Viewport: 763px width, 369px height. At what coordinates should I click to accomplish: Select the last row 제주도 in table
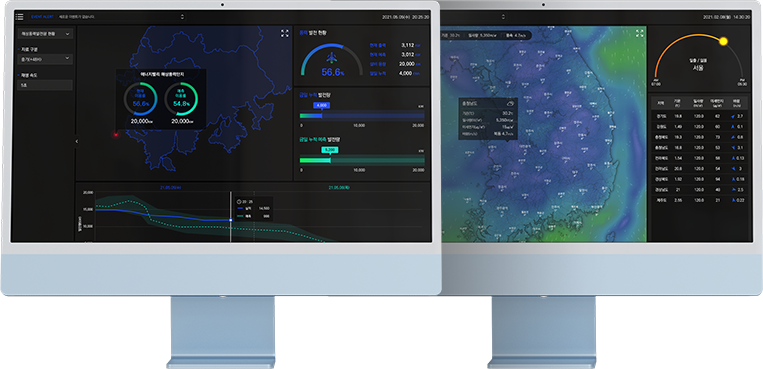700,200
